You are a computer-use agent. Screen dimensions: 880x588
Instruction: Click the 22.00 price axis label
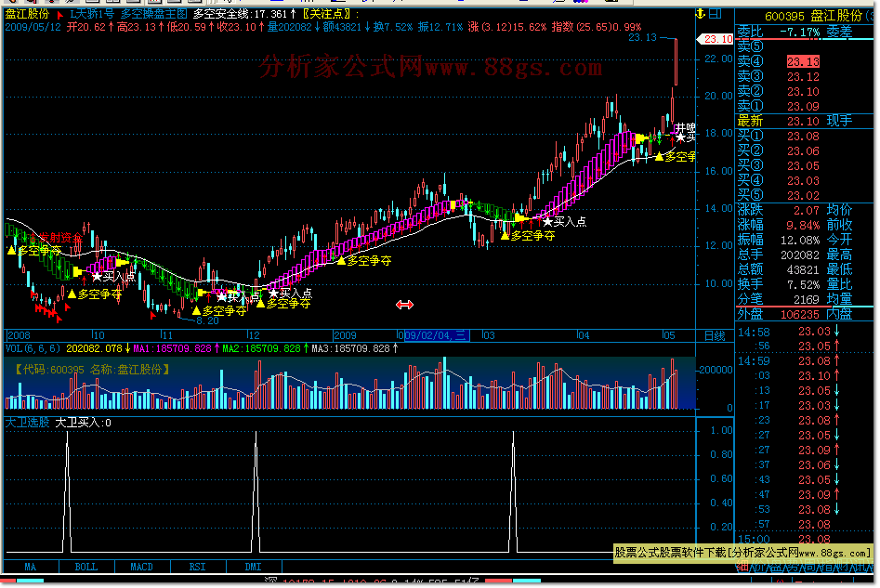[718, 59]
